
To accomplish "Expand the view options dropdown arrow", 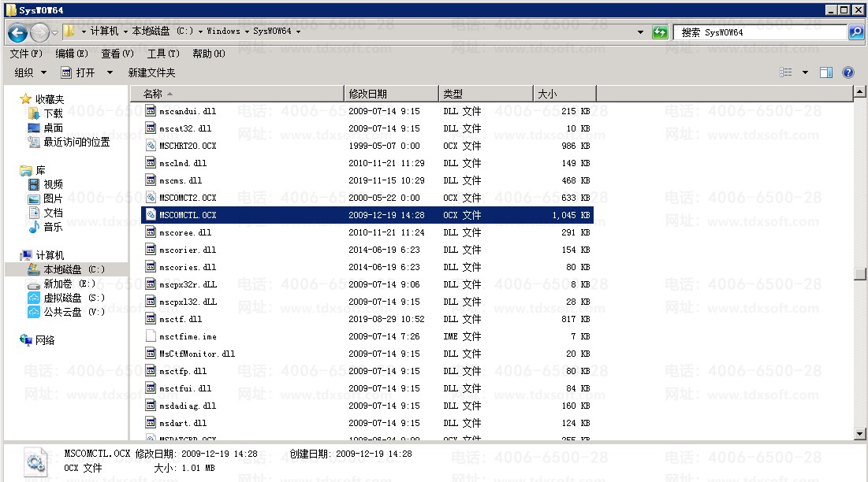I will (805, 72).
